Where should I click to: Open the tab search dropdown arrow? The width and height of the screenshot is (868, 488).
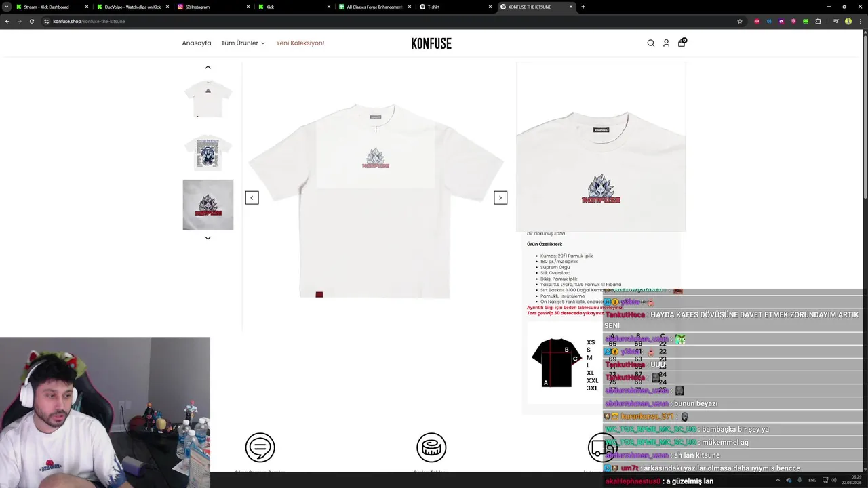coord(7,7)
